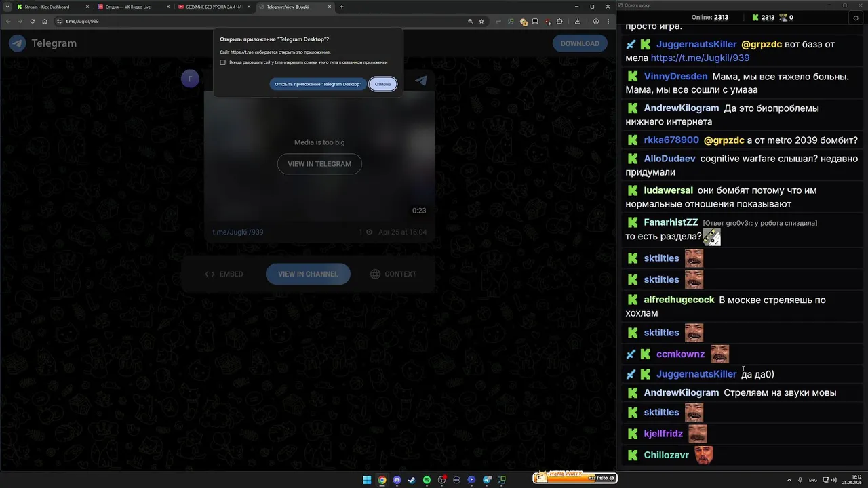
Task: Open the browser downloads icon
Action: [x=577, y=21]
